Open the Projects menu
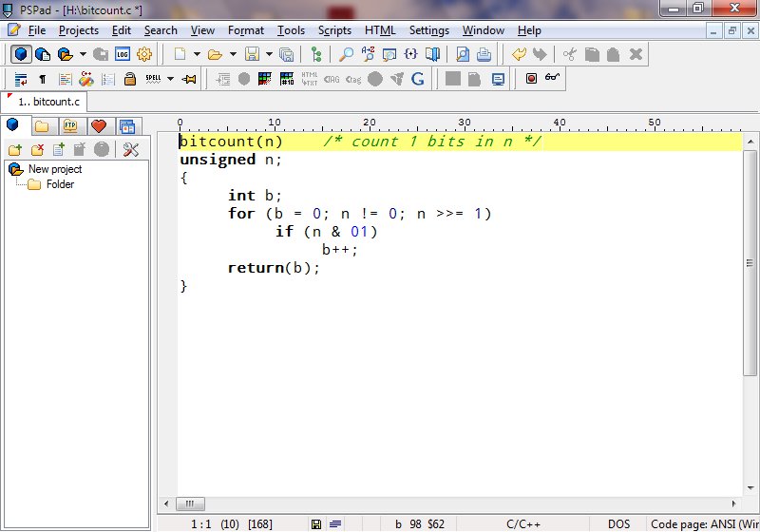760x532 pixels. (79, 30)
